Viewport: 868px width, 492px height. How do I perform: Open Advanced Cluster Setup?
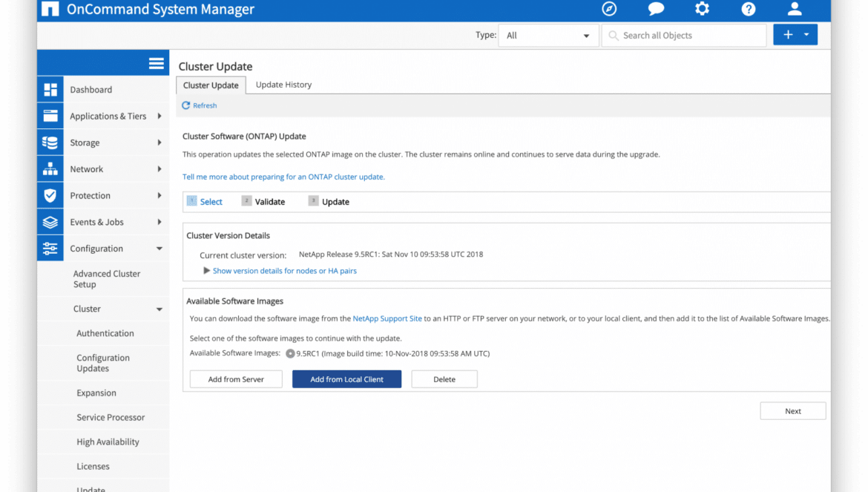point(106,279)
